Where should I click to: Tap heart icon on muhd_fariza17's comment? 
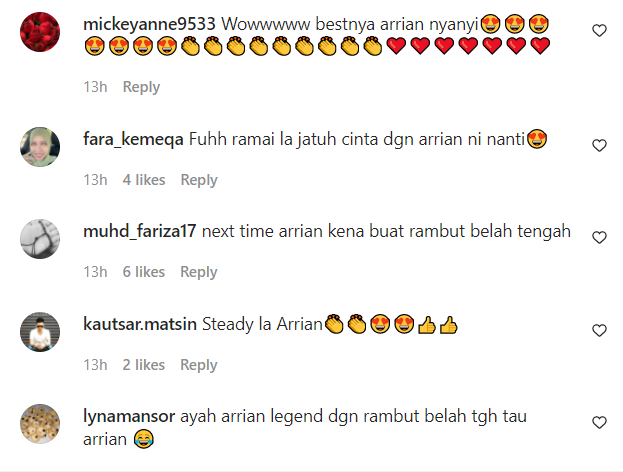pos(599,238)
